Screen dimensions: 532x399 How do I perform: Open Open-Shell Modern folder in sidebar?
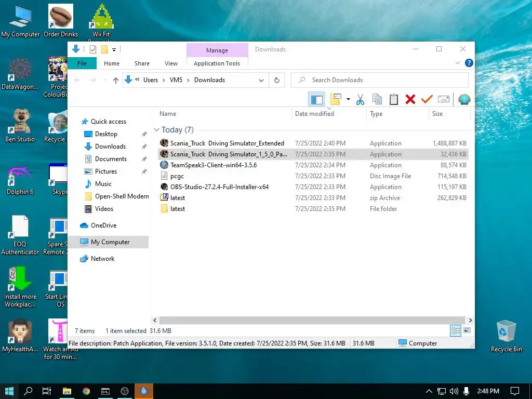pos(122,196)
